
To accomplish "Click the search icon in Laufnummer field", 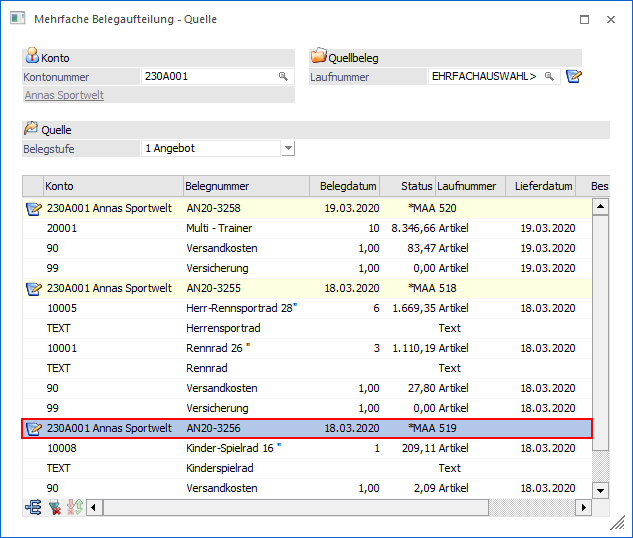I will 548,76.
